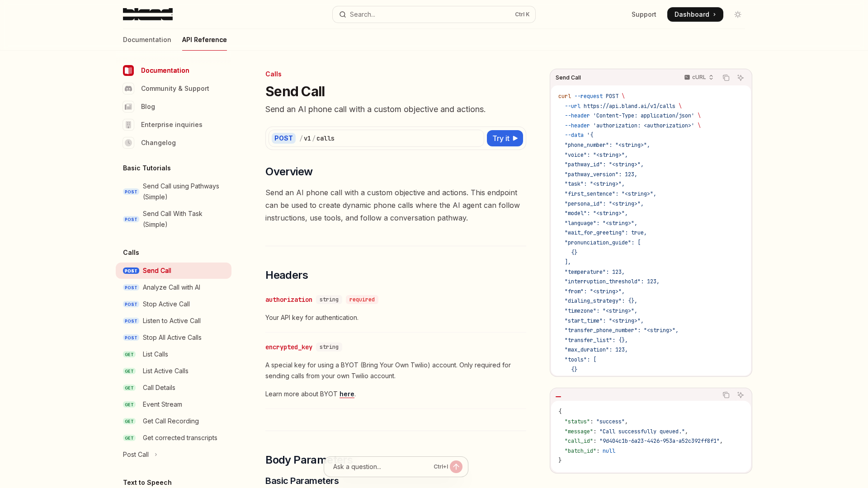Open the Community & Support Discord icon link

click(128, 89)
